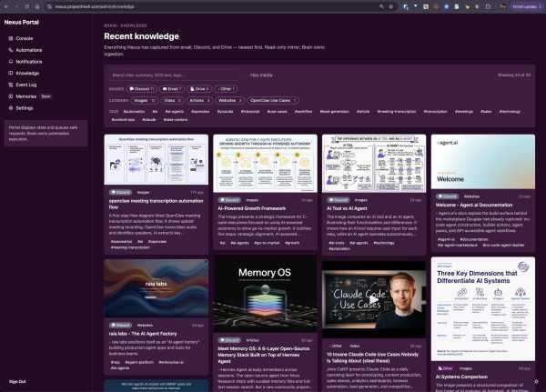Select the #ai-agents tag filter
This screenshot has width=546, height=392.
pyautogui.click(x=174, y=111)
